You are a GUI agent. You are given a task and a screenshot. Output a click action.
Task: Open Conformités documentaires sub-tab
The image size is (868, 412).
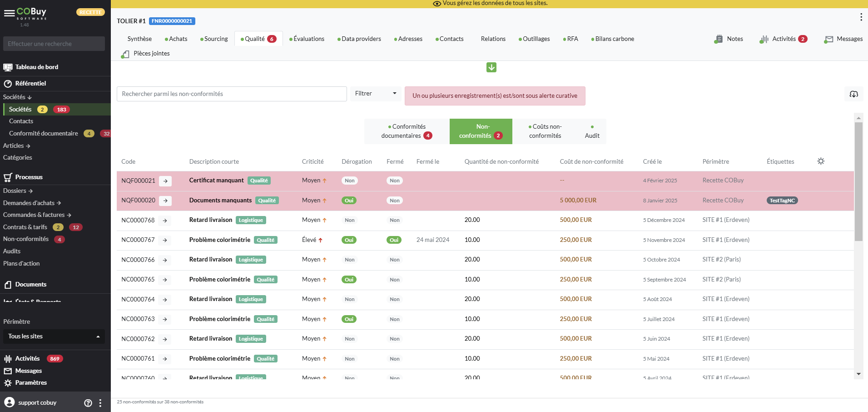407,131
